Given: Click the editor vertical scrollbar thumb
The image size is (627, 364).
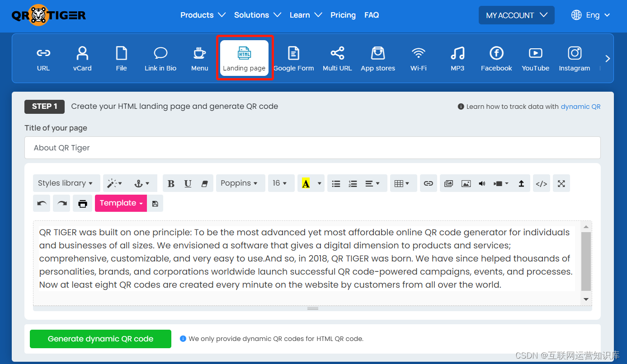Looking at the screenshot, I should coord(586,261).
